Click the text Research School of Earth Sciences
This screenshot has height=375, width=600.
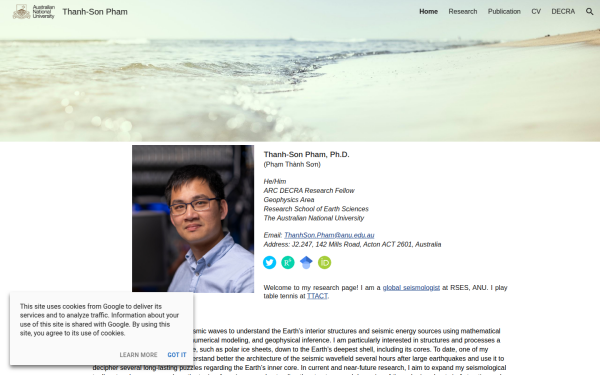point(316,209)
